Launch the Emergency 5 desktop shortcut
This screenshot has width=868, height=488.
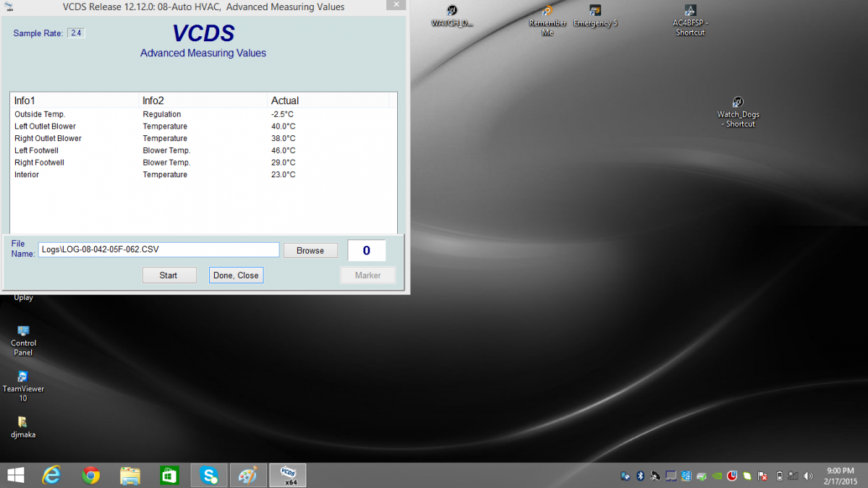(595, 16)
